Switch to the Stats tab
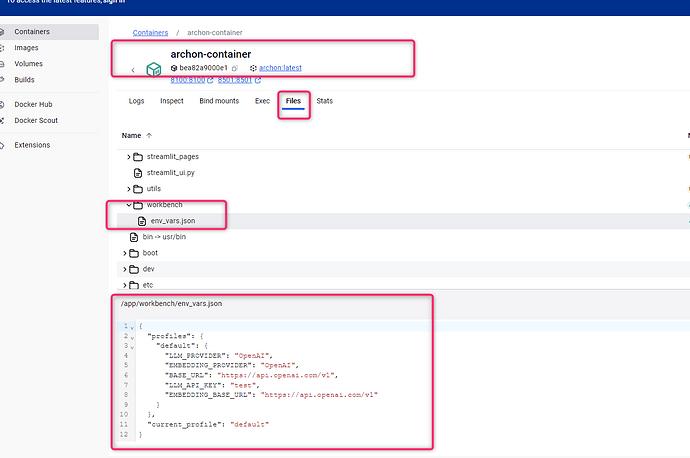 pos(325,101)
